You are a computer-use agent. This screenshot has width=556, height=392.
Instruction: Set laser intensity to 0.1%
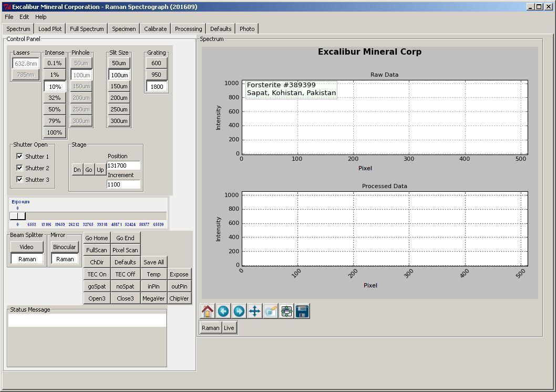coord(55,63)
